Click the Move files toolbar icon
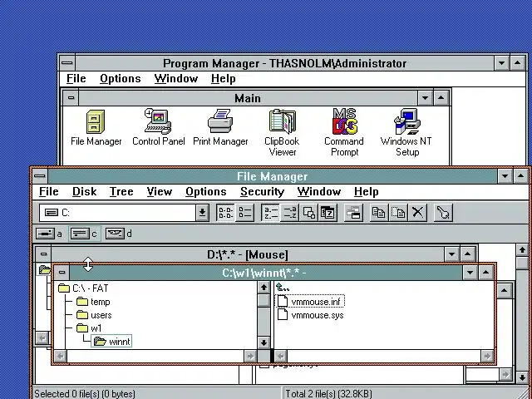Image resolution: width=532 pixels, height=399 pixels. pos(399,213)
